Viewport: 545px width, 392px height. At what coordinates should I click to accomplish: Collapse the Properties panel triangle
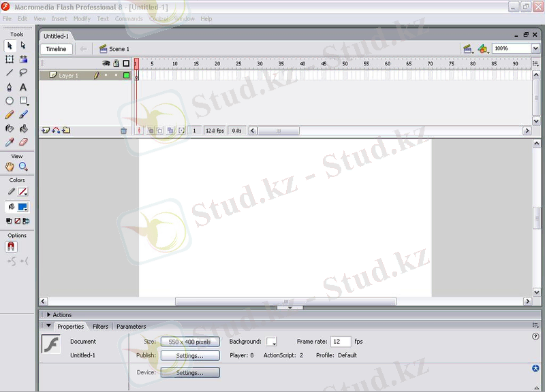[x=48, y=326]
